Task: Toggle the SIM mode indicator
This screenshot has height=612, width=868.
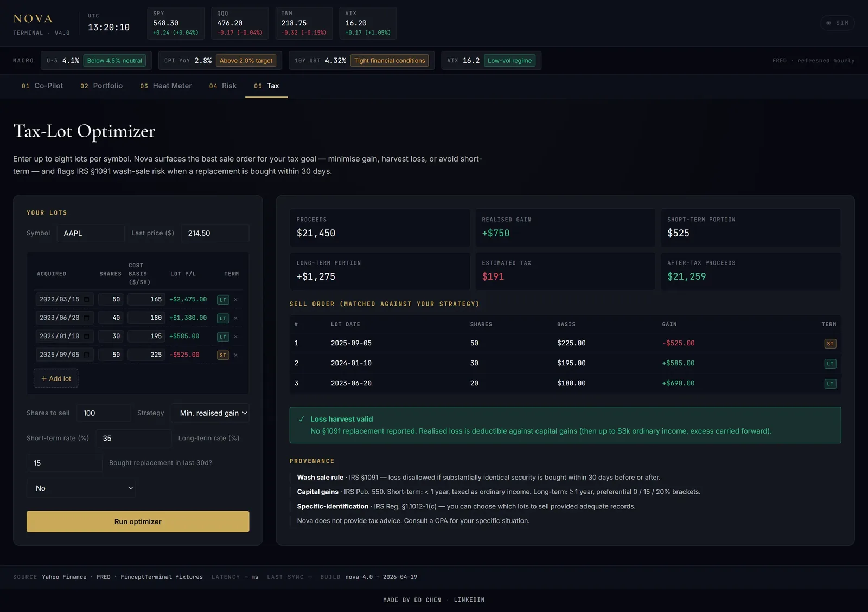Action: coord(837,23)
